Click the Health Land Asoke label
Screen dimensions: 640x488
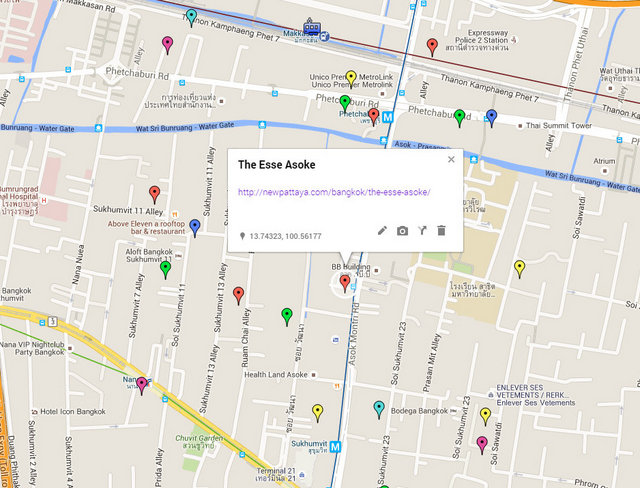pyautogui.click(x=276, y=375)
